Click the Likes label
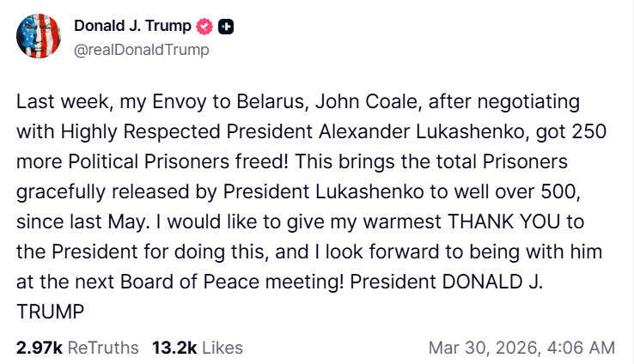 (220, 348)
